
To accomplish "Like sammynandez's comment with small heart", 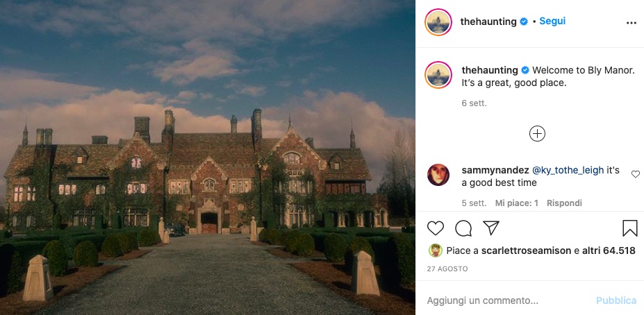I will 636,174.
